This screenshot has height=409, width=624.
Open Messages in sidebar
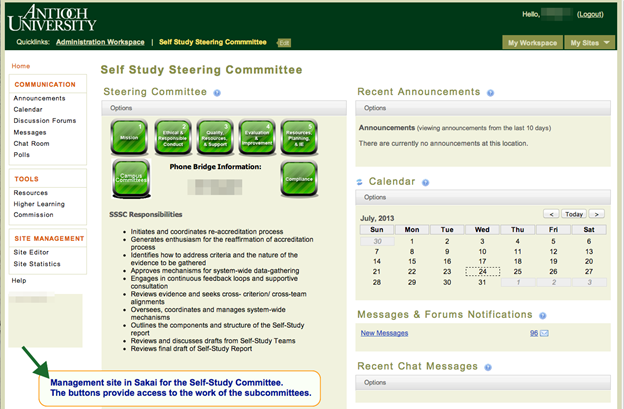tap(30, 132)
